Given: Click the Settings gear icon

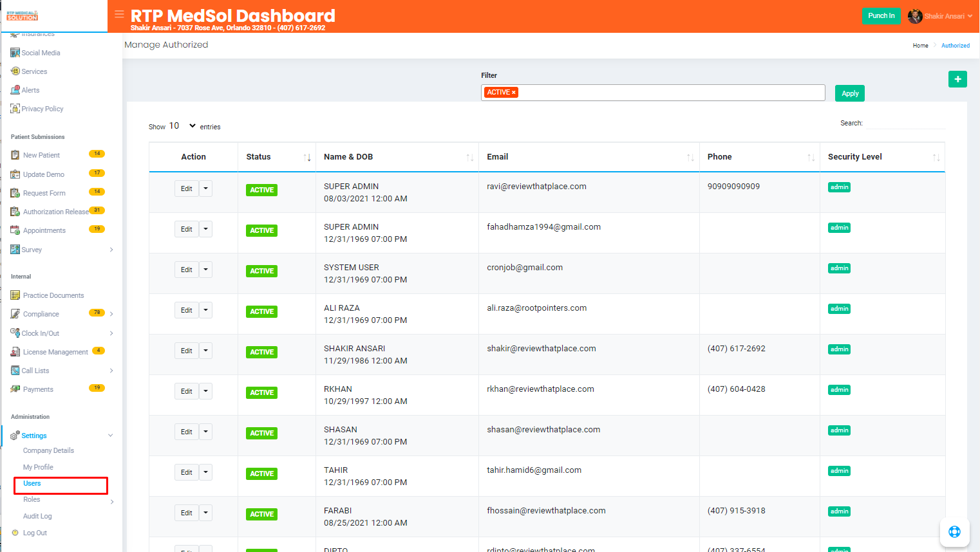Looking at the screenshot, I should click(x=15, y=436).
